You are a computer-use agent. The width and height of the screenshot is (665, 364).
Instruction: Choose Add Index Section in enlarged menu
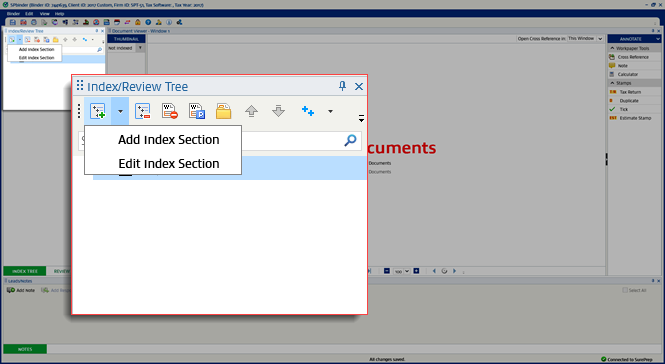[169, 140]
